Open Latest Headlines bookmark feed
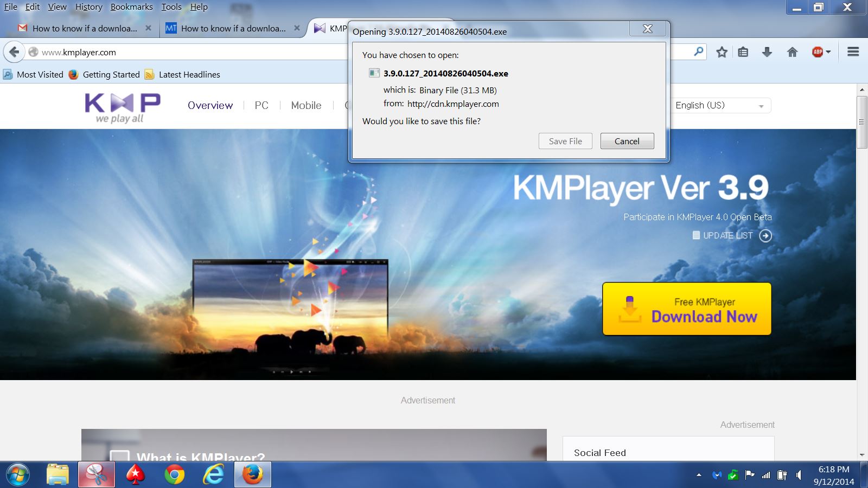Screen dimensions: 868x488 (182, 75)
